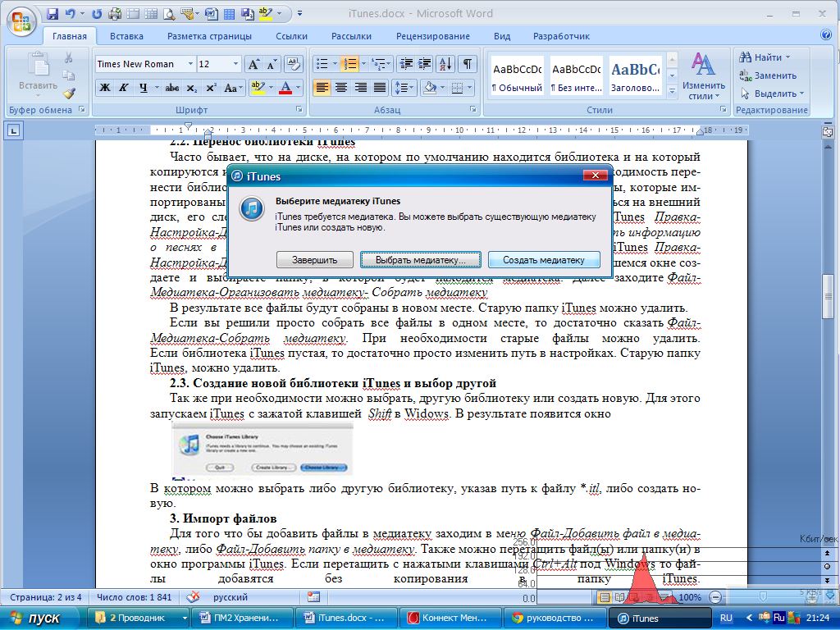The height and width of the screenshot is (630, 840).
Task: Open the Change Styles (Изменить стили) dropdown
Action: click(x=703, y=76)
